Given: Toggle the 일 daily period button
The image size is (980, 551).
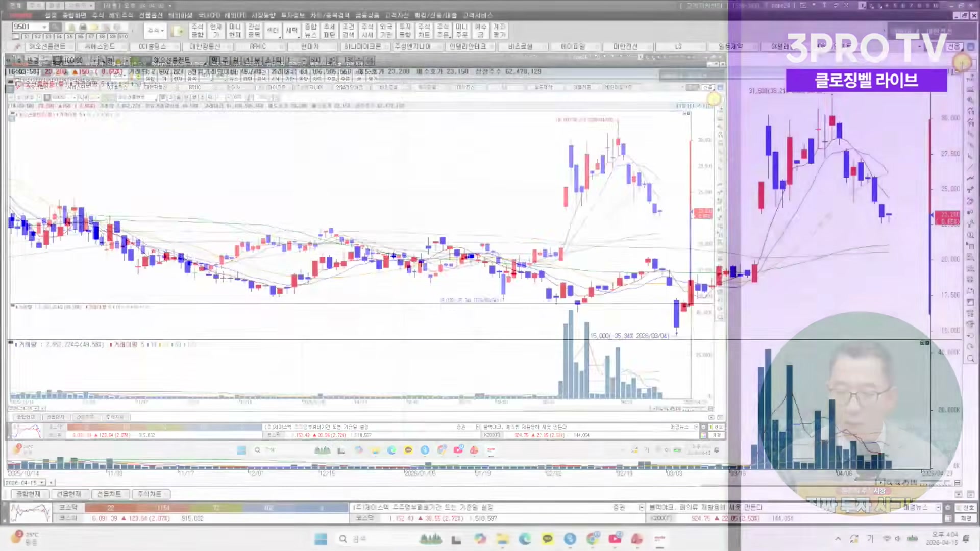Looking at the screenshot, I should pyautogui.click(x=214, y=60).
